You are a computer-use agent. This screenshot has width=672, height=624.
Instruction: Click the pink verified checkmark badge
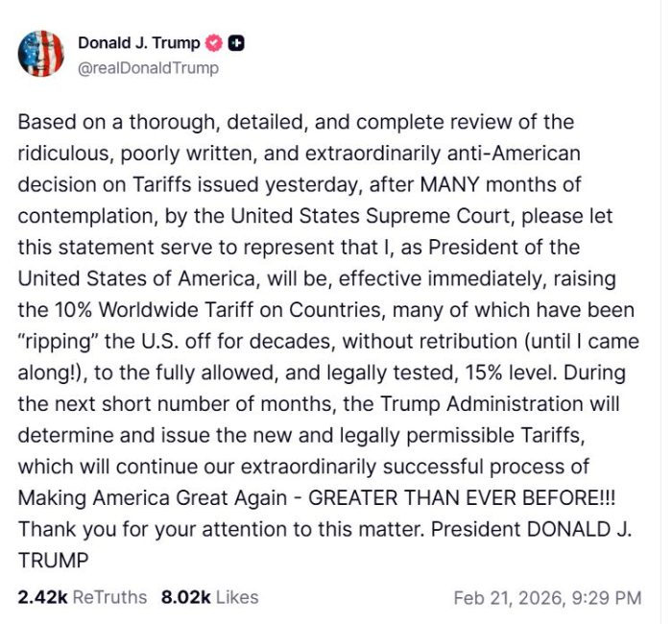pos(215,43)
